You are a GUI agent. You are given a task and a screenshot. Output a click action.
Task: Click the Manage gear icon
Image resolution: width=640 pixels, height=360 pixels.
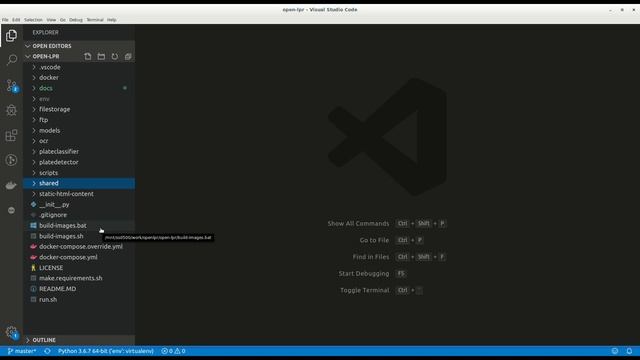pyautogui.click(x=11, y=332)
